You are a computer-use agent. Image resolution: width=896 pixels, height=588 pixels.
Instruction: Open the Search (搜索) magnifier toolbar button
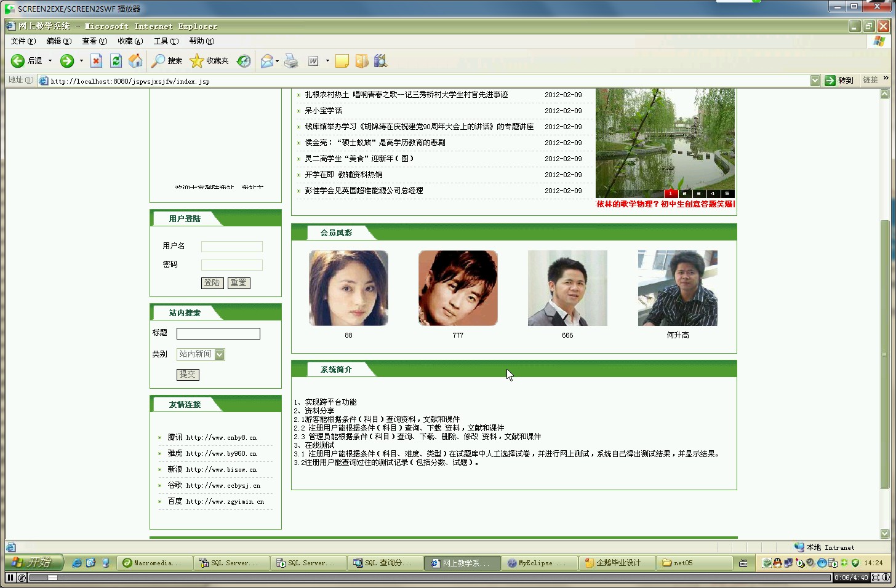[x=167, y=61]
